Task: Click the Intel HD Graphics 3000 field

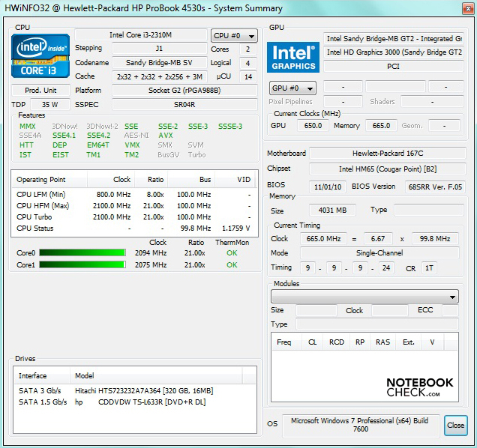Action: pos(393,52)
